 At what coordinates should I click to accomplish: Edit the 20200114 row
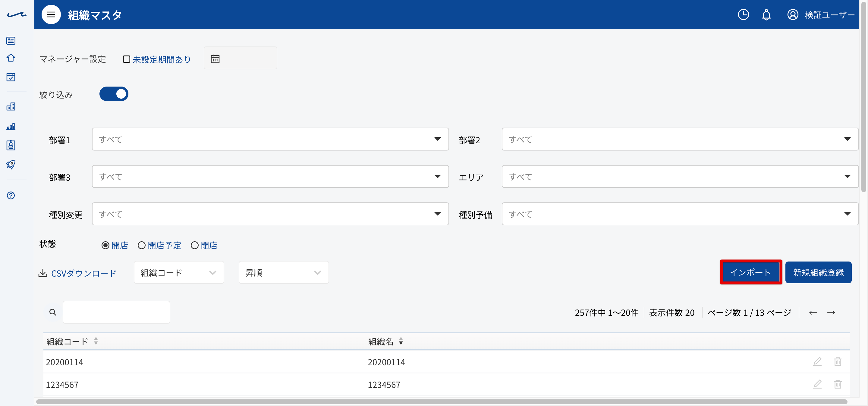(x=817, y=361)
